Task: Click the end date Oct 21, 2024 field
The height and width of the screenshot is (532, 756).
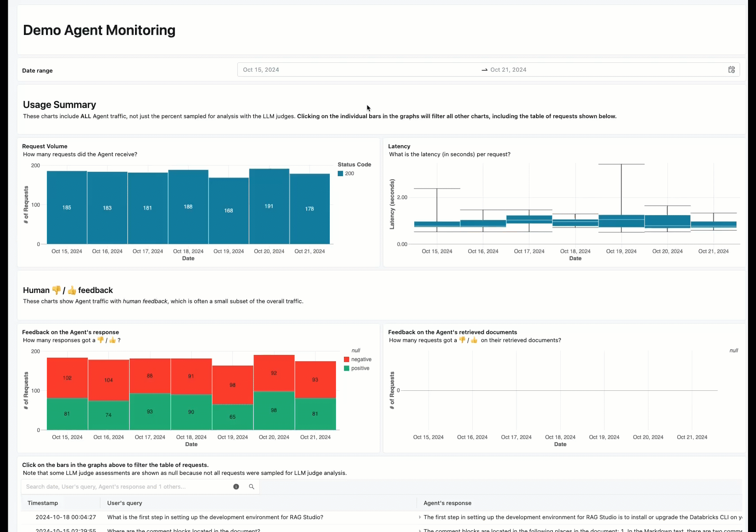Action: [508, 70]
